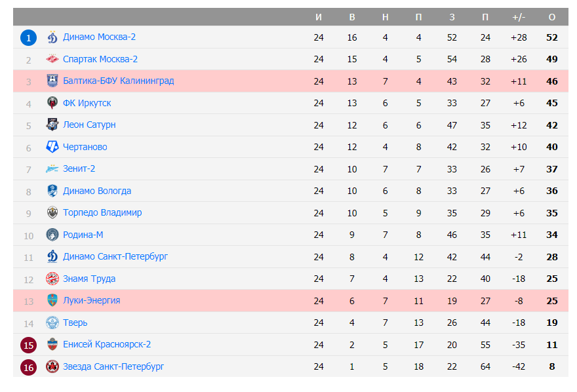Open the Динамо Вологда team page
The image size is (577, 392).
pos(97,191)
